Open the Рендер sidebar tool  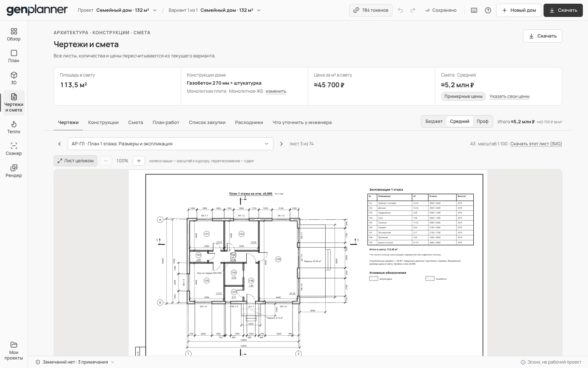tap(14, 171)
